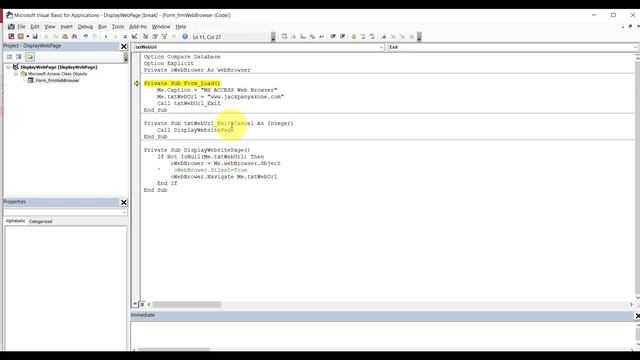Switch to Categorized properties tab
The image size is (640, 360).
coord(40,221)
